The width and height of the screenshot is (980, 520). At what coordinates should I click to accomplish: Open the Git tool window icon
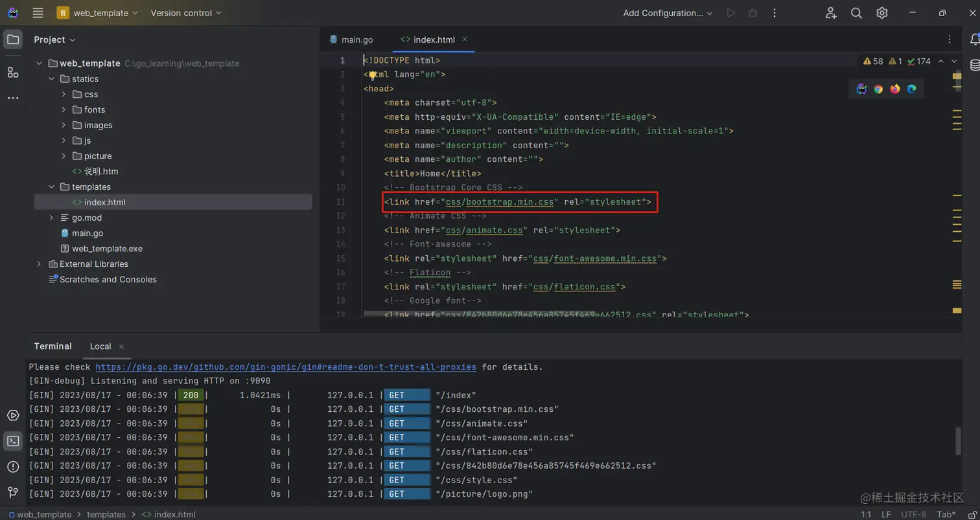click(x=13, y=492)
